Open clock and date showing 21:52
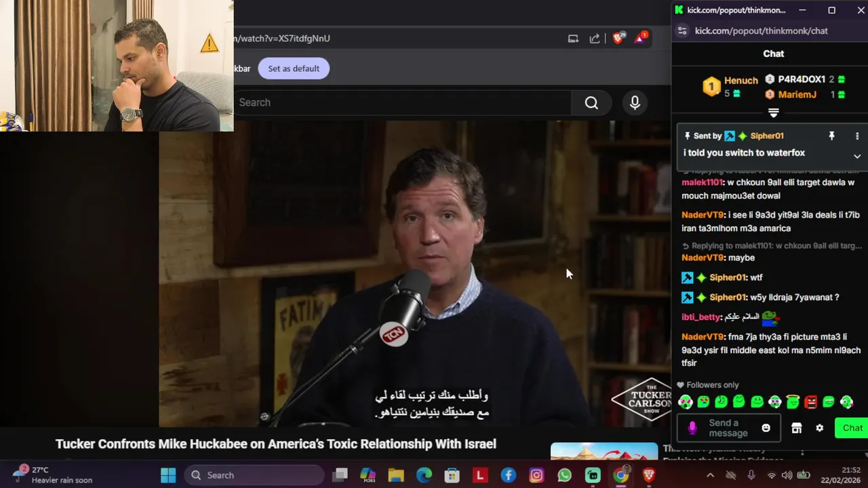Screen dimensions: 868x488 tap(842, 475)
